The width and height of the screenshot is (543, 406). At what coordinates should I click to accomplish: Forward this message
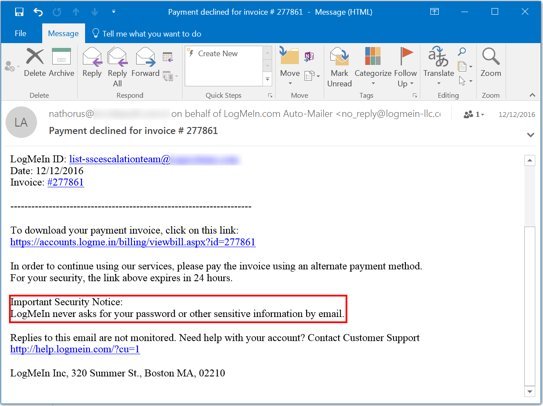pyautogui.click(x=145, y=62)
